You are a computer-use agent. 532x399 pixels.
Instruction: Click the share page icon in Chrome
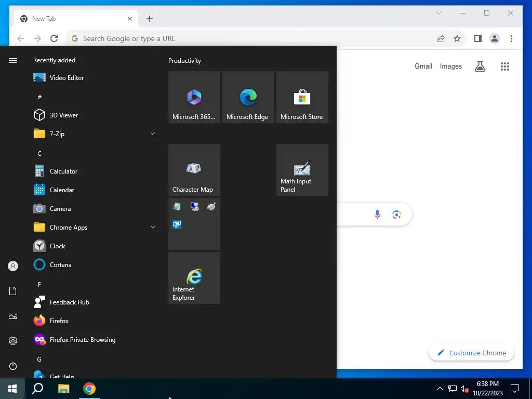[x=441, y=38]
